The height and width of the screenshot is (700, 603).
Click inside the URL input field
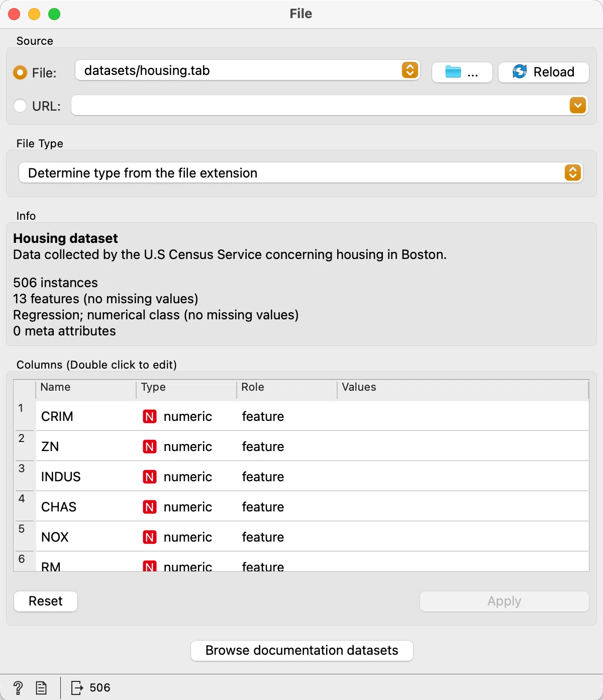[320, 105]
